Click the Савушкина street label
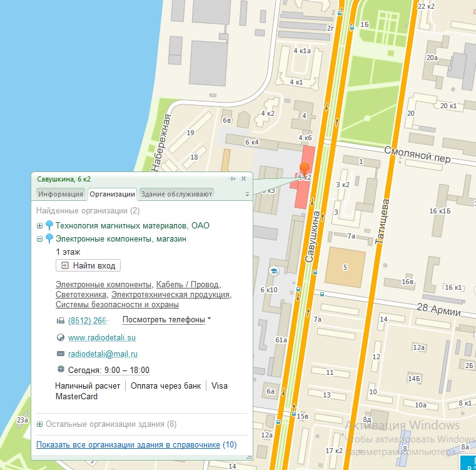Image resolution: width=476 pixels, height=470 pixels. click(x=313, y=237)
